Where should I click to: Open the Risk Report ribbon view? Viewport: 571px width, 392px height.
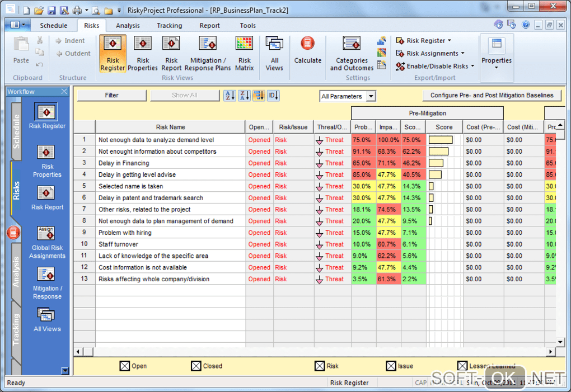[x=171, y=54]
